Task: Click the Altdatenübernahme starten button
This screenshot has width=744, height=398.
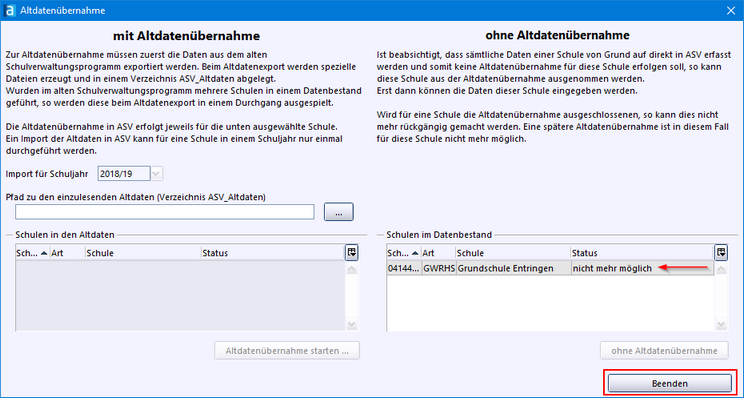Action: click(x=287, y=351)
